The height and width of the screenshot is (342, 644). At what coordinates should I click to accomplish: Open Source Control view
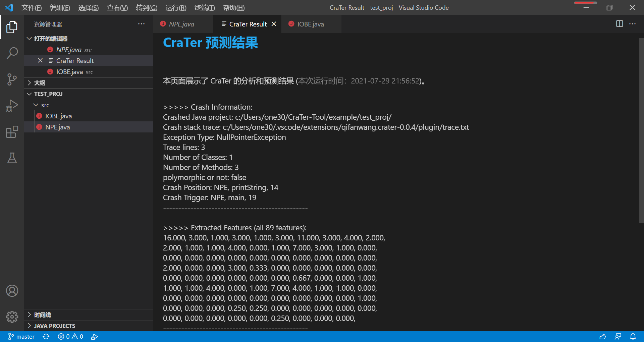[x=12, y=79]
